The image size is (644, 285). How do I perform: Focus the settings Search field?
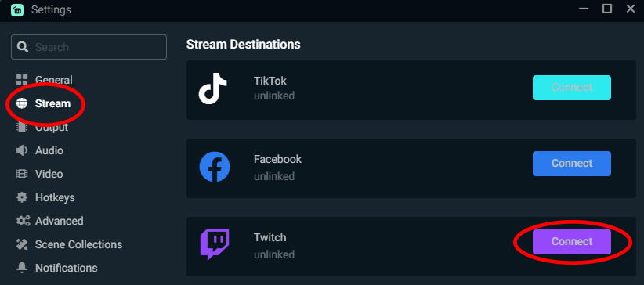click(x=89, y=47)
